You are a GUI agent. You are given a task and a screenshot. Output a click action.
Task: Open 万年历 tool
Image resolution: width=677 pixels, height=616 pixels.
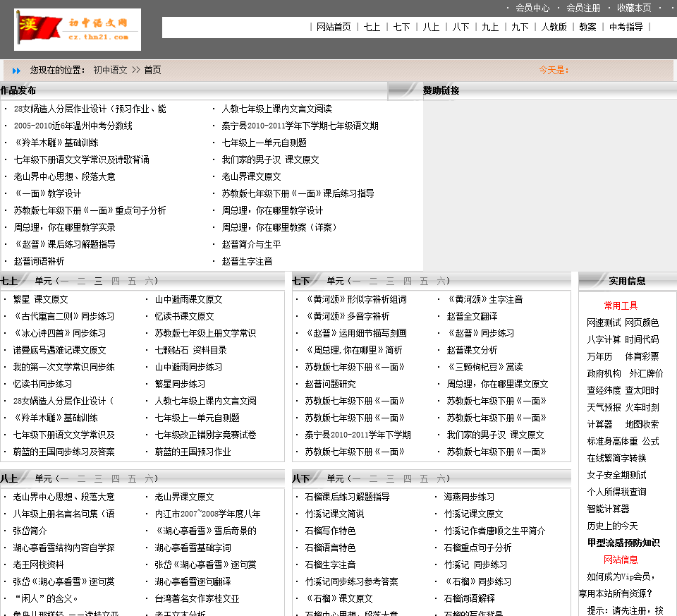599,356
